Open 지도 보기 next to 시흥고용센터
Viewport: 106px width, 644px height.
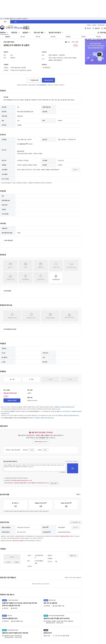click(76, 528)
